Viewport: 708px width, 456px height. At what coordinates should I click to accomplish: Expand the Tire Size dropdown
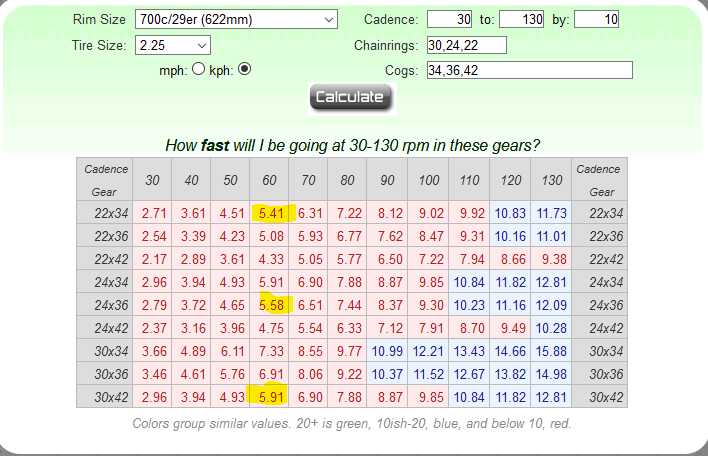173,45
